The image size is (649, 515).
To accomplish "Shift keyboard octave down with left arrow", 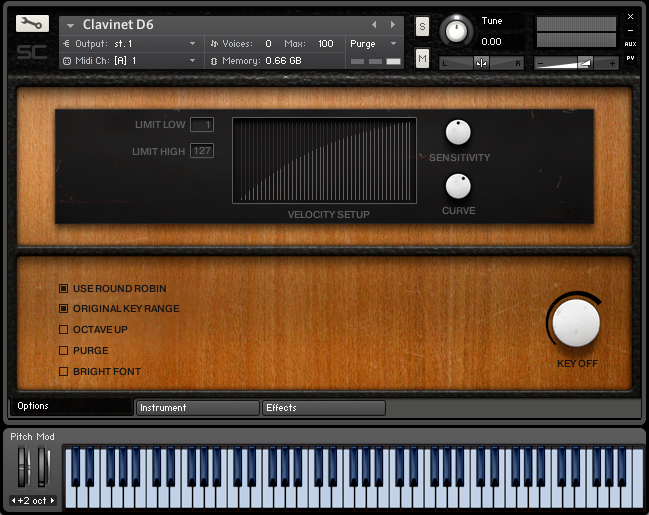I will (x=14, y=501).
